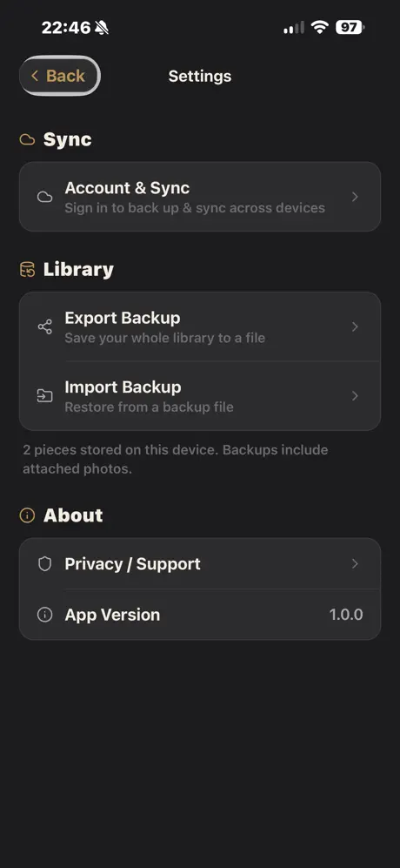
Task: Tap the share icon beside Export Backup
Action: [45, 326]
